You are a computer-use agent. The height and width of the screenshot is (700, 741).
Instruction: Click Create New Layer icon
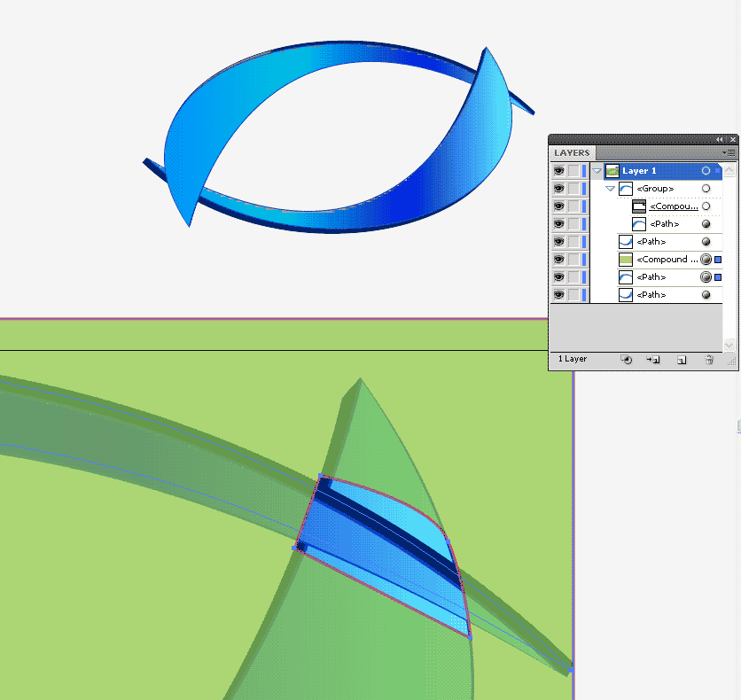(682, 360)
